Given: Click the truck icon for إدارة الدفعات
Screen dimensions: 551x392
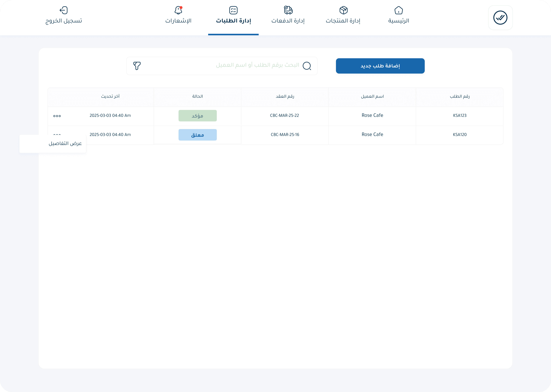Looking at the screenshot, I should pos(288,10).
